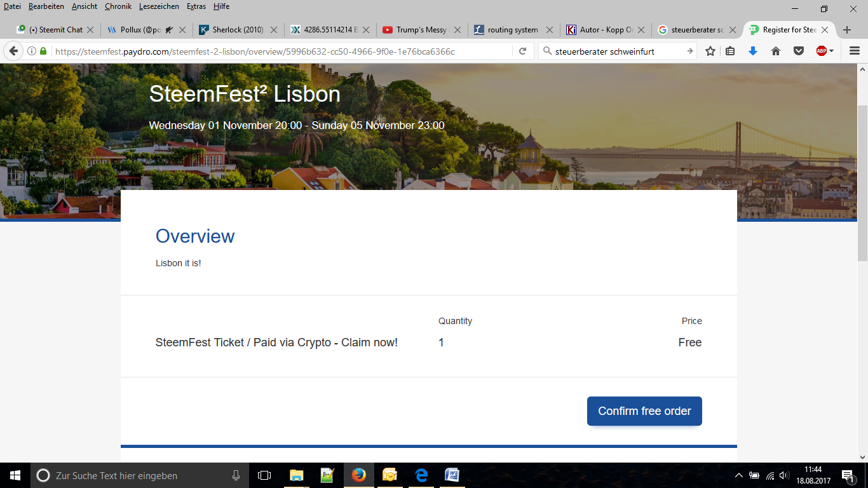This screenshot has height=488, width=868.
Task: Open the Wi-Fi network icon in tray
Action: pyautogui.click(x=770, y=475)
